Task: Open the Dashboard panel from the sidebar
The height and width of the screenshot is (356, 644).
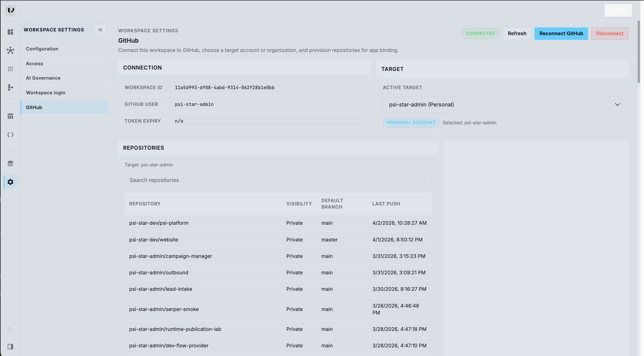Action: [x=10, y=32]
